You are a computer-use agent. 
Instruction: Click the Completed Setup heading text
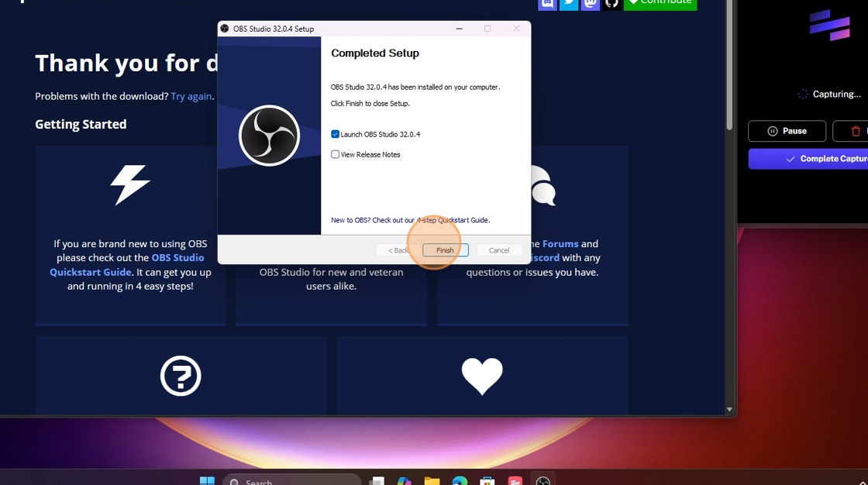coord(375,53)
